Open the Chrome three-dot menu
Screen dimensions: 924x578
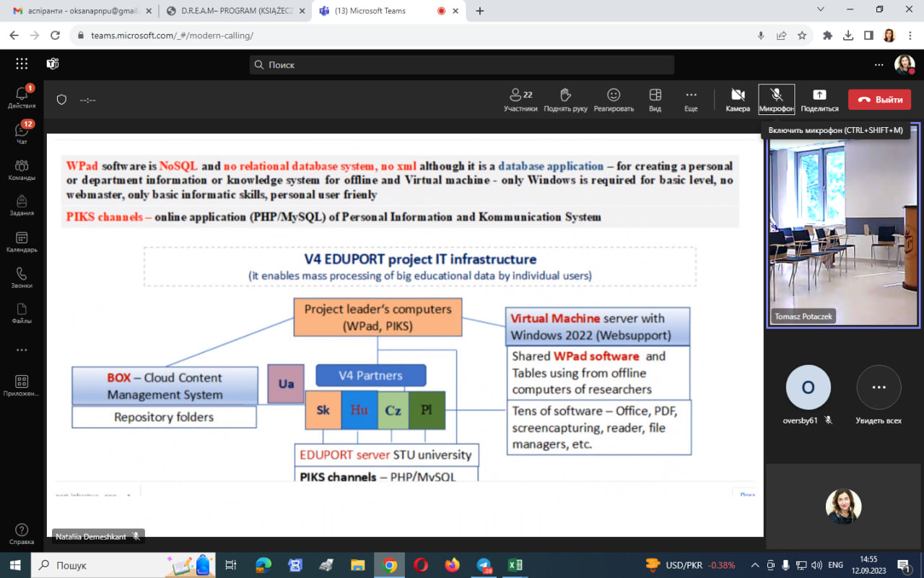tap(910, 35)
